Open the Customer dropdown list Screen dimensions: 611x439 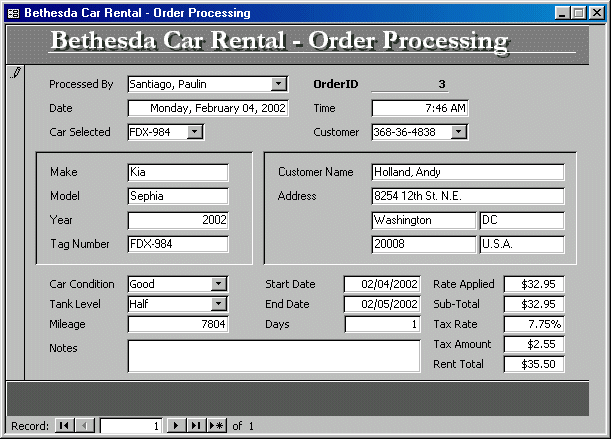point(459,132)
